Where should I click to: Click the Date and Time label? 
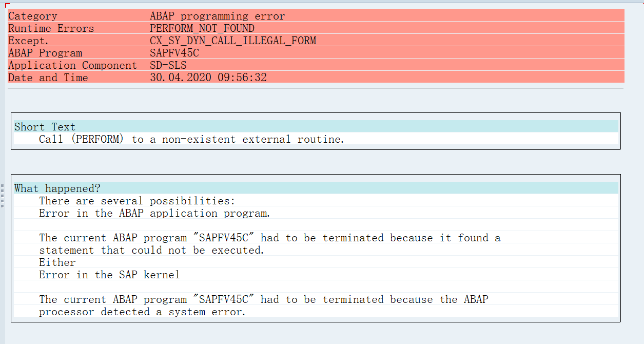point(48,78)
